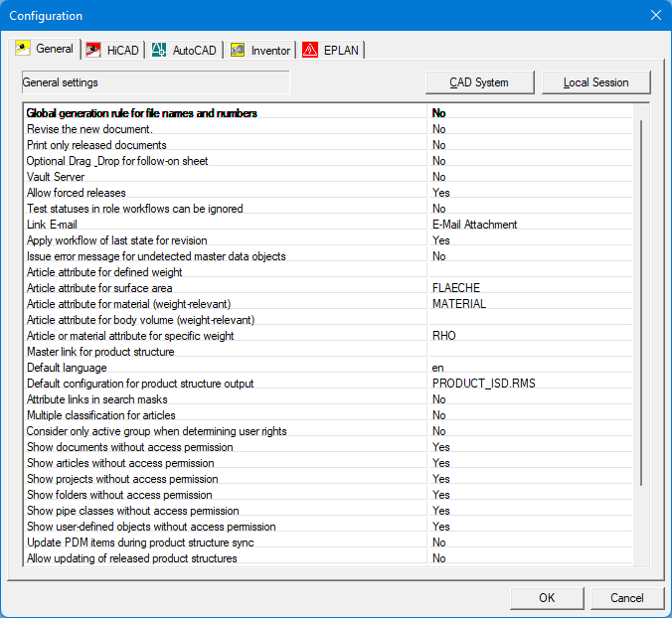Click the settings list vertical scrollbar
Viewport: 672px width, 618px height.
click(x=642, y=298)
